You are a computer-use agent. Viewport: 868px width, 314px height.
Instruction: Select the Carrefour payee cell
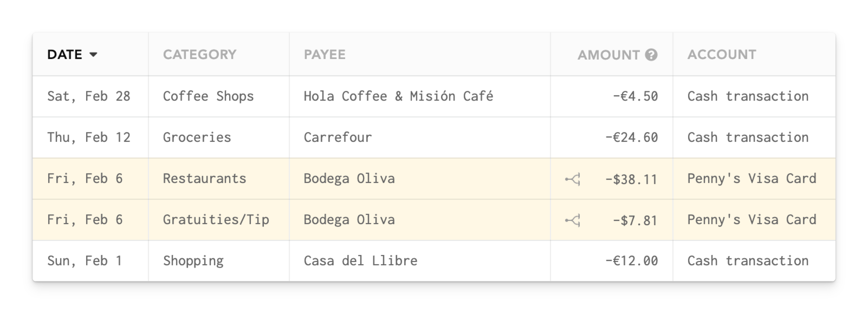338,137
